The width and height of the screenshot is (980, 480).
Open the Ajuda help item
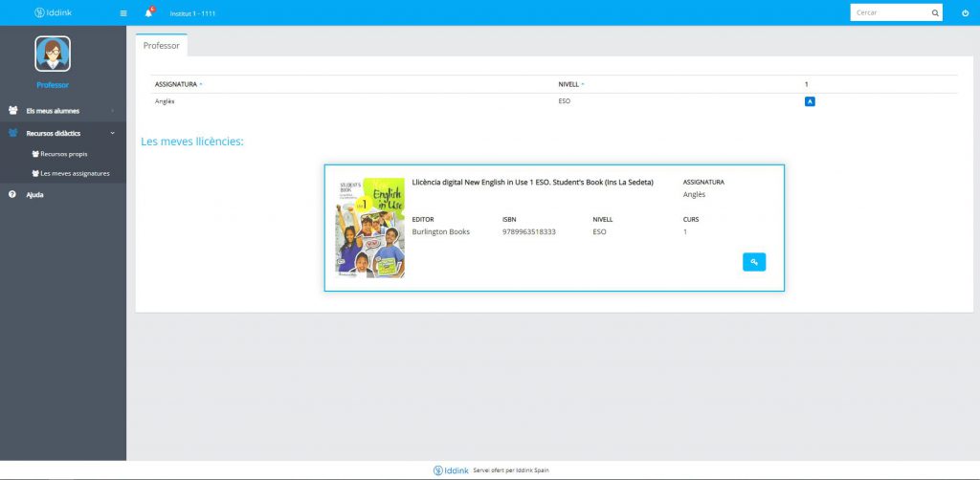(34, 194)
